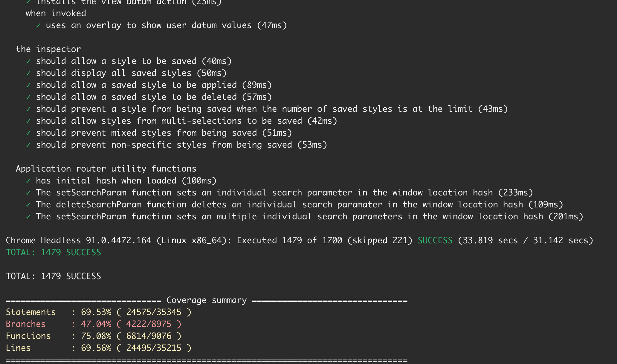Click the Statements coverage percentage

[x=96, y=312]
